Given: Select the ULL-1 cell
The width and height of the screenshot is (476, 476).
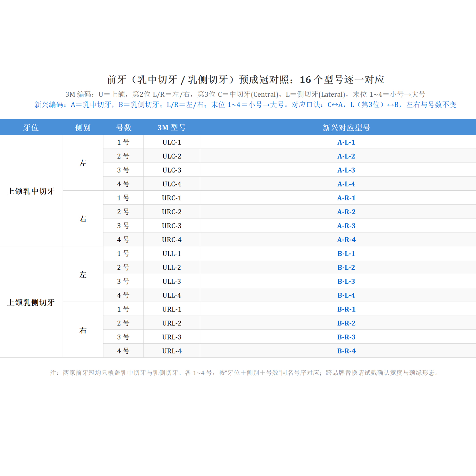Looking at the screenshot, I should coord(172,253).
